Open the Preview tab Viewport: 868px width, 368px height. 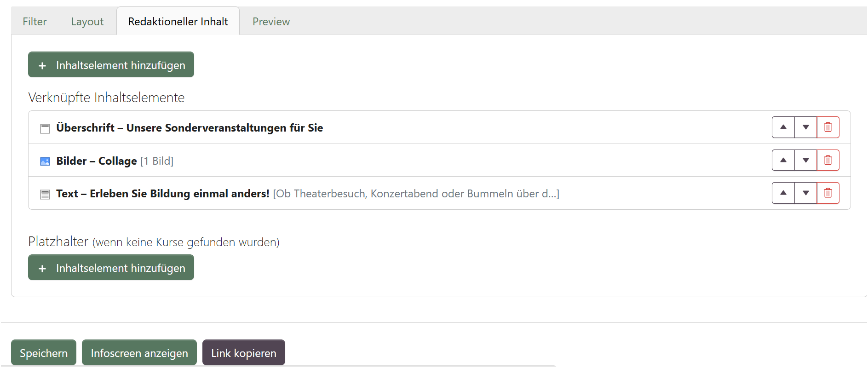(x=271, y=22)
